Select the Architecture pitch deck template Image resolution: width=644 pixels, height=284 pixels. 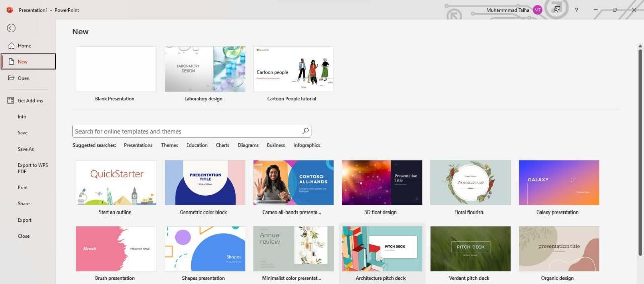pyautogui.click(x=382, y=249)
